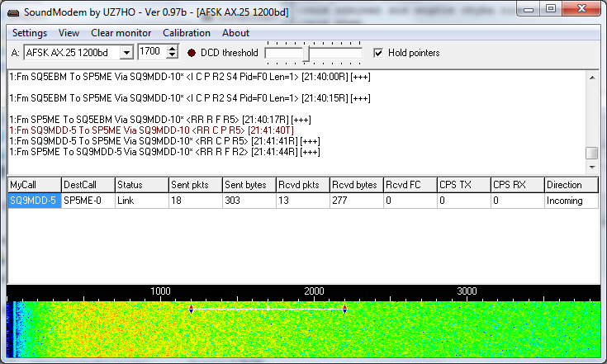
Task: Toggle the Hold pointers checkbox
Action: (x=379, y=53)
